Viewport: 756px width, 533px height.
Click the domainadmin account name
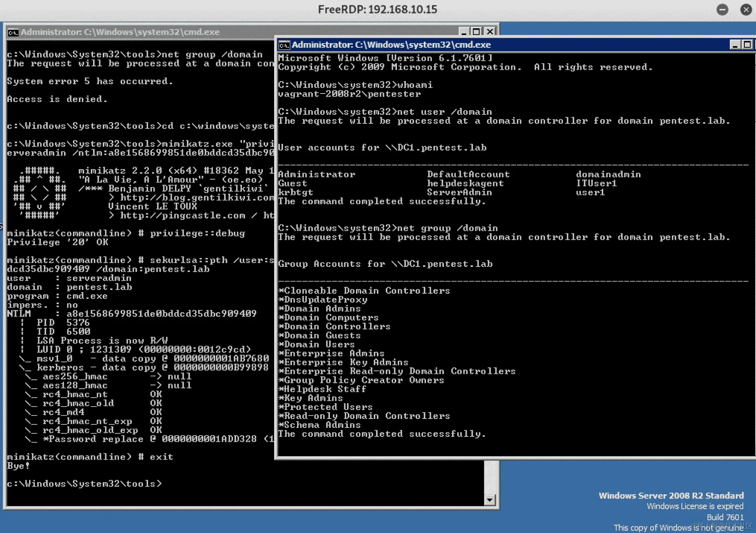[608, 175]
